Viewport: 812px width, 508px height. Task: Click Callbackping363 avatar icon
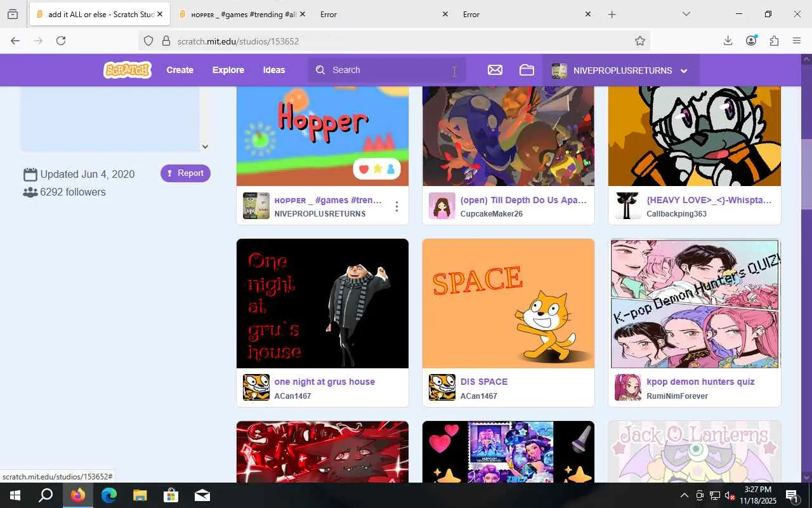[628, 206]
